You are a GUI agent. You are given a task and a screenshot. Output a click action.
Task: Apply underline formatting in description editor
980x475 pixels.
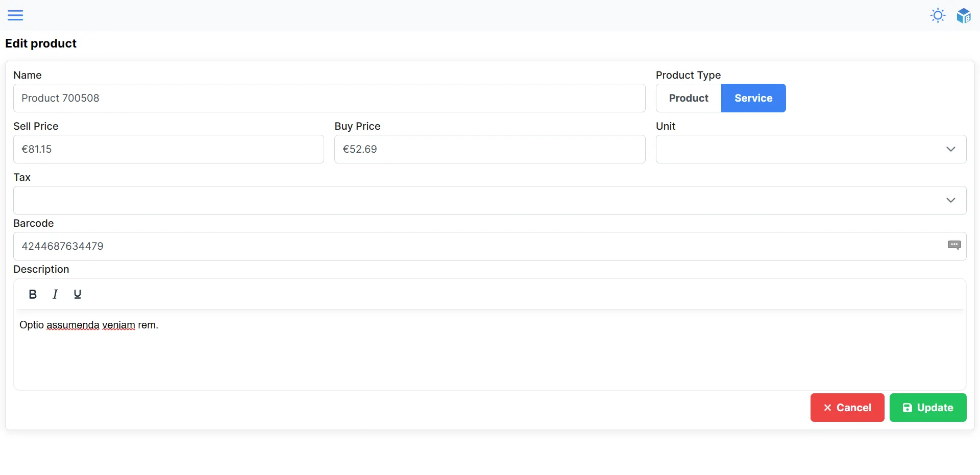77,294
